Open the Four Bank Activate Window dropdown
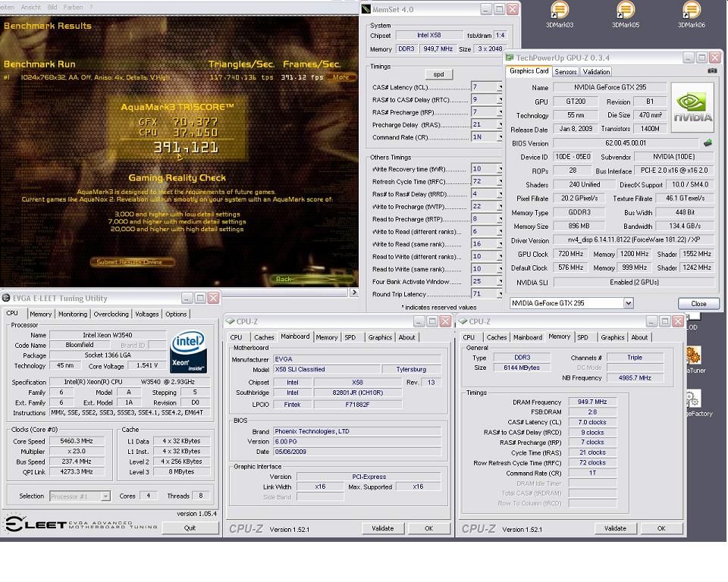The width and height of the screenshot is (728, 582). coord(500,281)
